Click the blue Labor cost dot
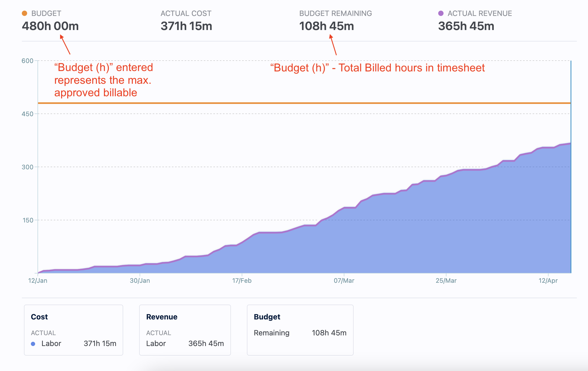This screenshot has width=588, height=371. pyautogui.click(x=33, y=344)
